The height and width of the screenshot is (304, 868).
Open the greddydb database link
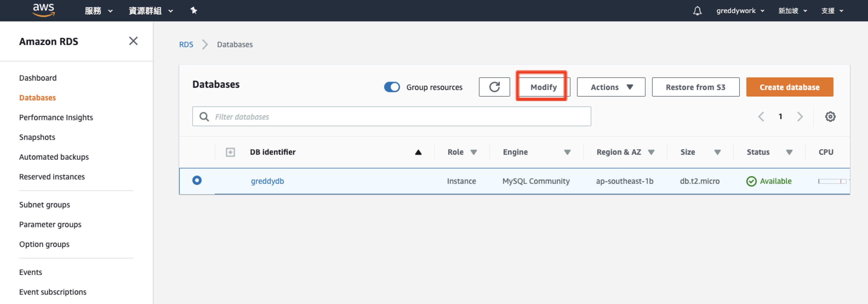[x=267, y=181]
